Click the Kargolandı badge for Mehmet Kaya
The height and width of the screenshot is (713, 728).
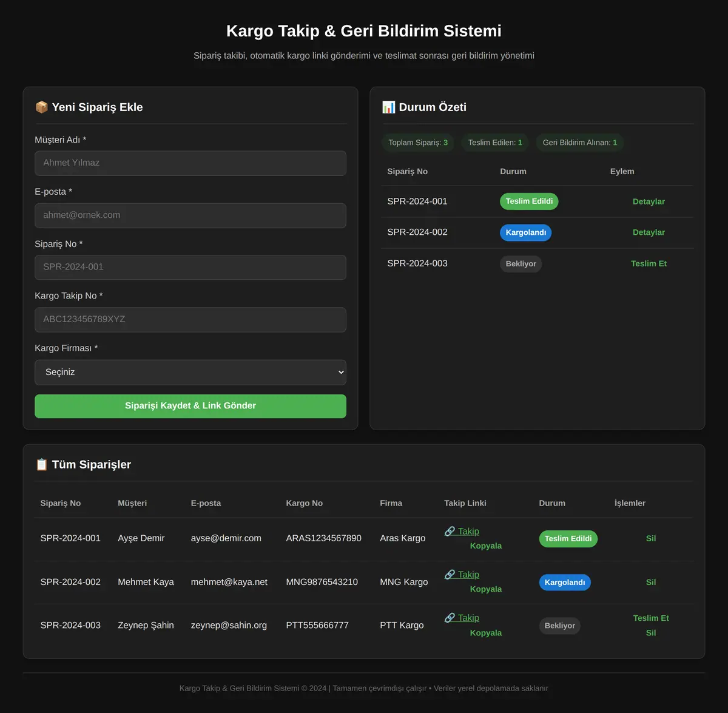pos(565,583)
